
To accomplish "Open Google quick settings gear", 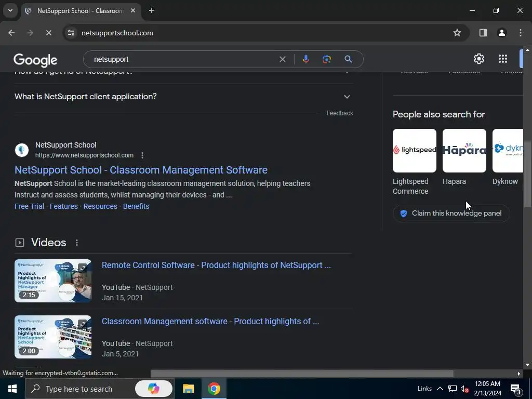I will (x=478, y=59).
